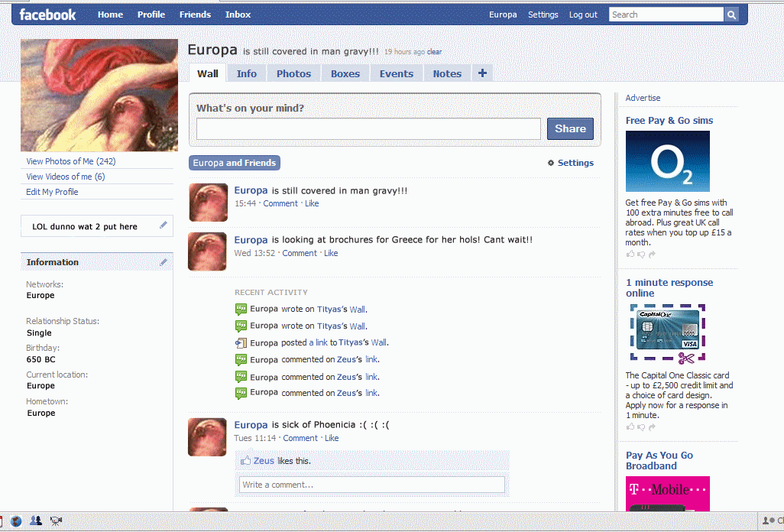Viewport: 784px width, 532px height.
Task: Click the globe applications icon in bottom bar
Action: point(16,521)
